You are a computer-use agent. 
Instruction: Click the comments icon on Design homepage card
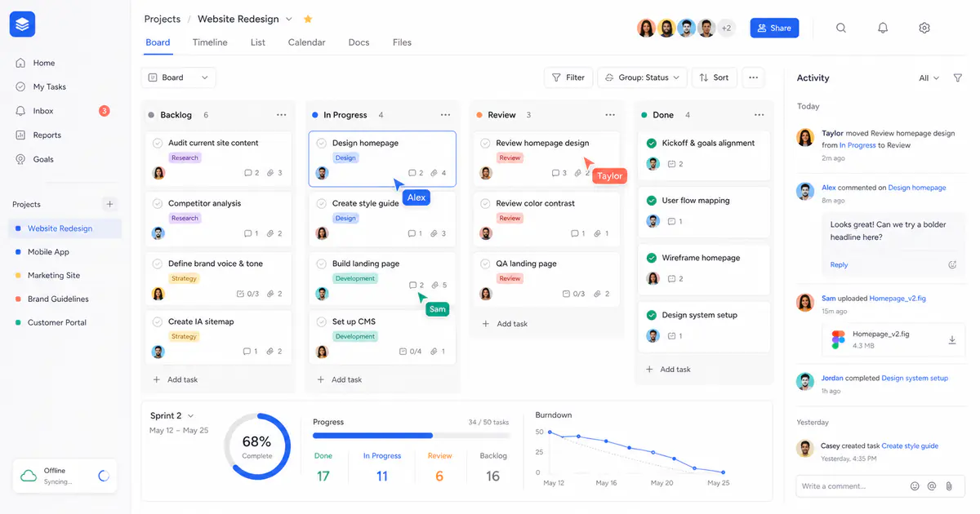(412, 173)
